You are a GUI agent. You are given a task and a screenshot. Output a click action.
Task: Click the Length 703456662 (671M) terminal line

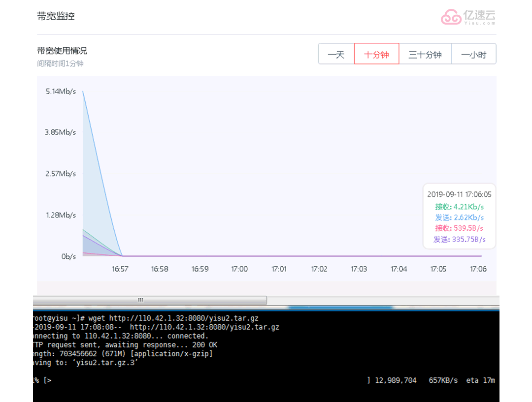(x=123, y=353)
